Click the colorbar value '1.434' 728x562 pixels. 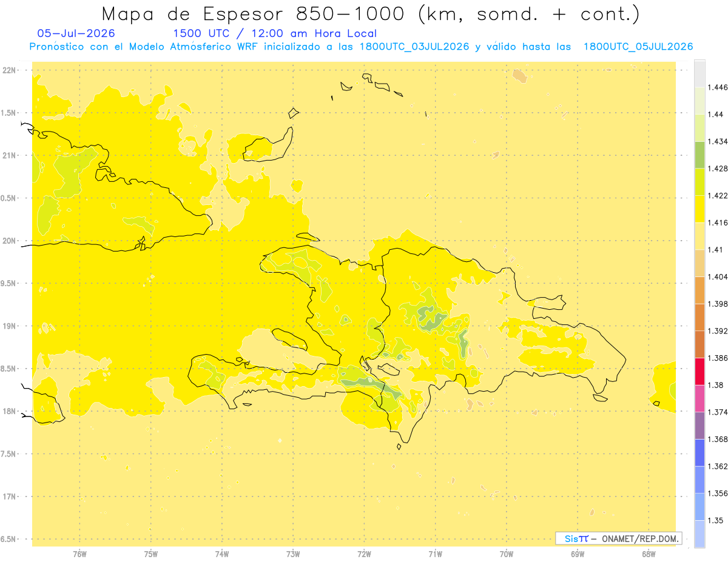pyautogui.click(x=718, y=141)
